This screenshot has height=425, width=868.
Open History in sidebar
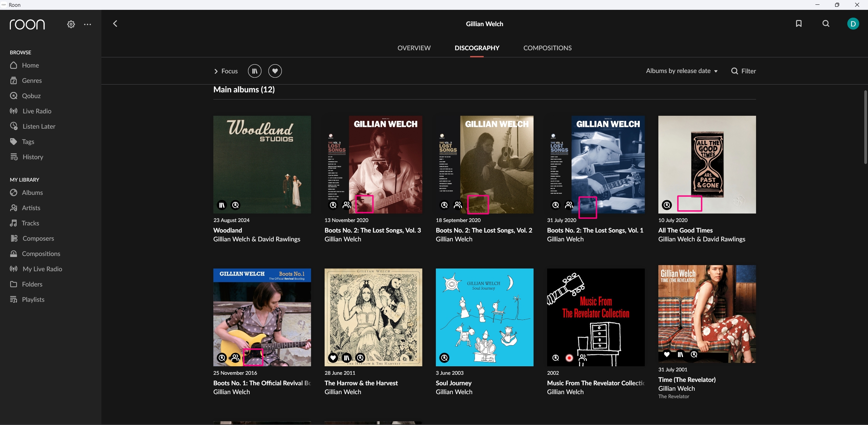tap(26, 157)
